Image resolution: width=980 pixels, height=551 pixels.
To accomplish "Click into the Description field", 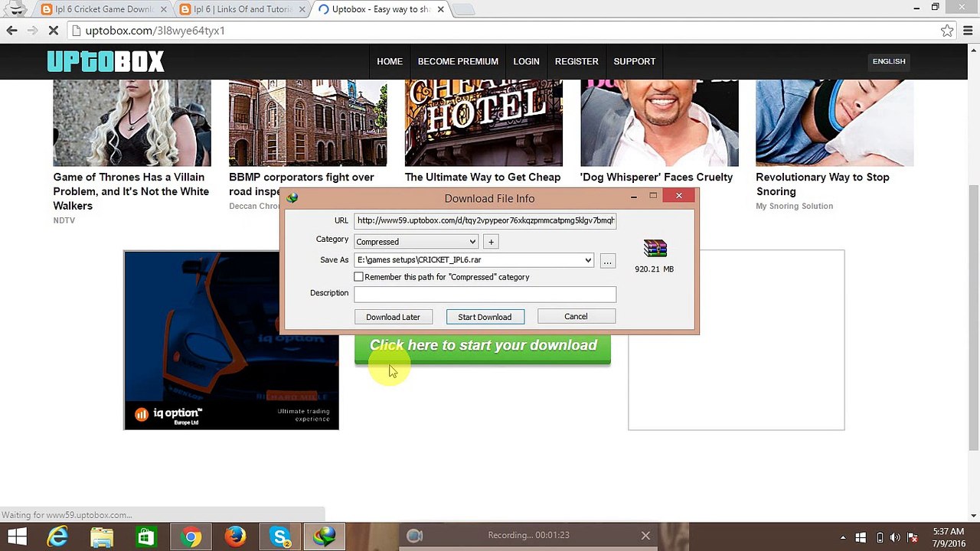I will click(x=485, y=293).
